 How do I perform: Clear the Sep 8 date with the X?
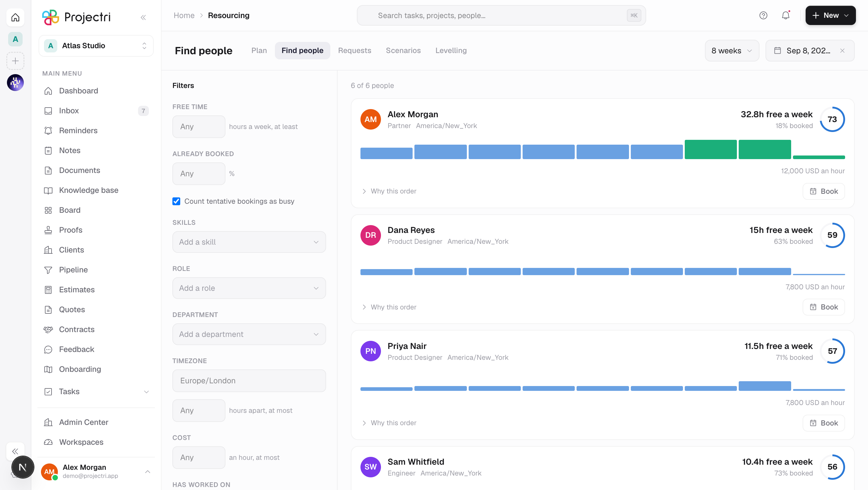(x=842, y=51)
